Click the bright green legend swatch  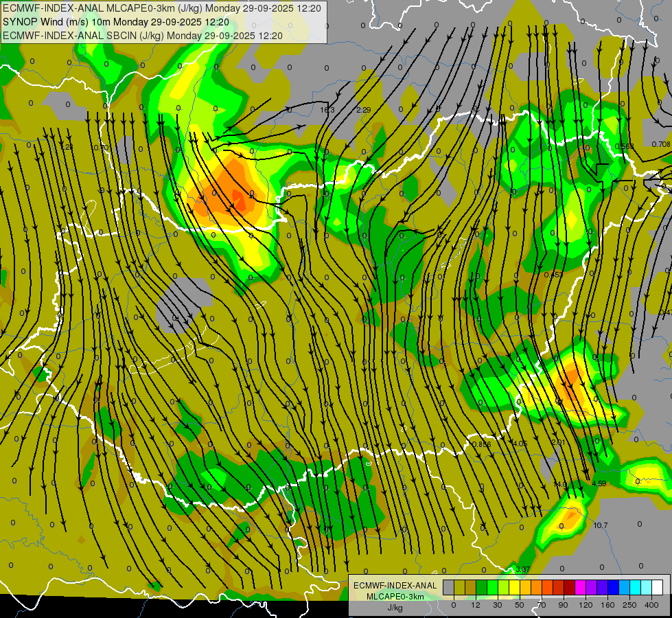click(493, 587)
